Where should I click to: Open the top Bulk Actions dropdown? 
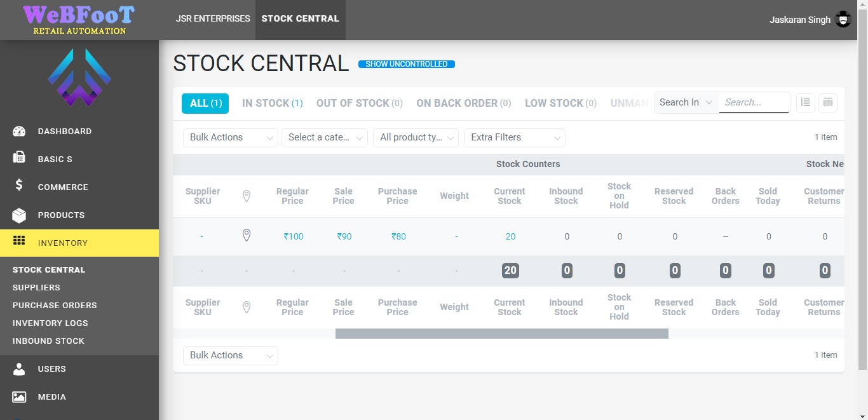point(230,137)
